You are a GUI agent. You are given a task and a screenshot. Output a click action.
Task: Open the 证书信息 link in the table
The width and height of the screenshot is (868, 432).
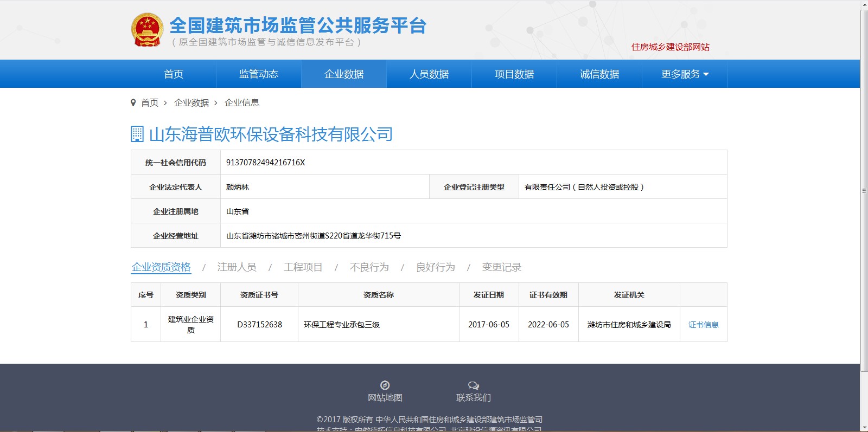[x=703, y=325]
